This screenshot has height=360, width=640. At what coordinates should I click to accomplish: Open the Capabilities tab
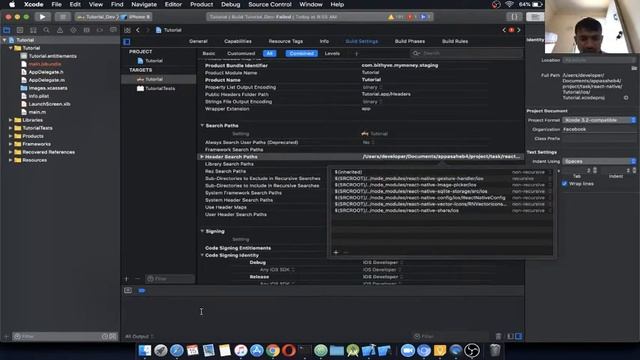(x=238, y=41)
